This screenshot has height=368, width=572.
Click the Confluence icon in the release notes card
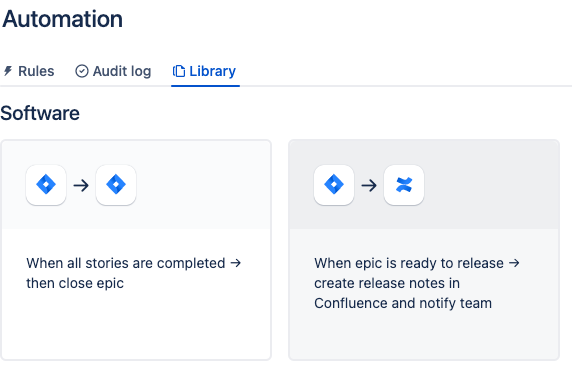404,185
